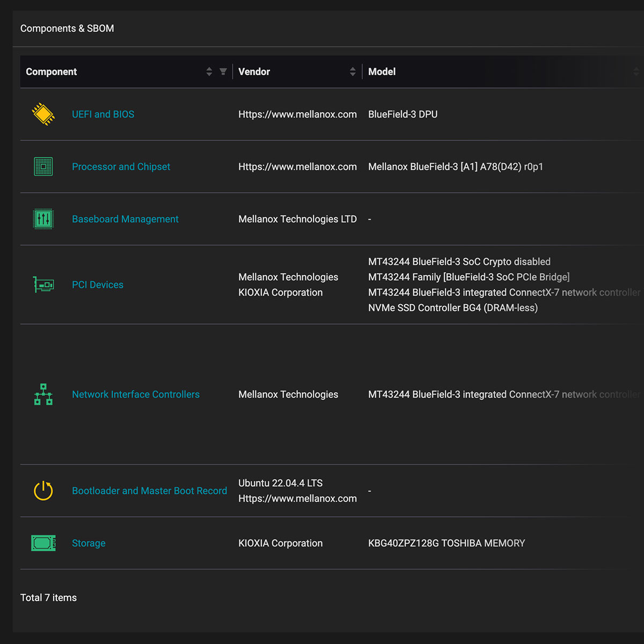This screenshot has height=644, width=644.
Task: Click the Bootloader power icon
Action: click(x=43, y=491)
